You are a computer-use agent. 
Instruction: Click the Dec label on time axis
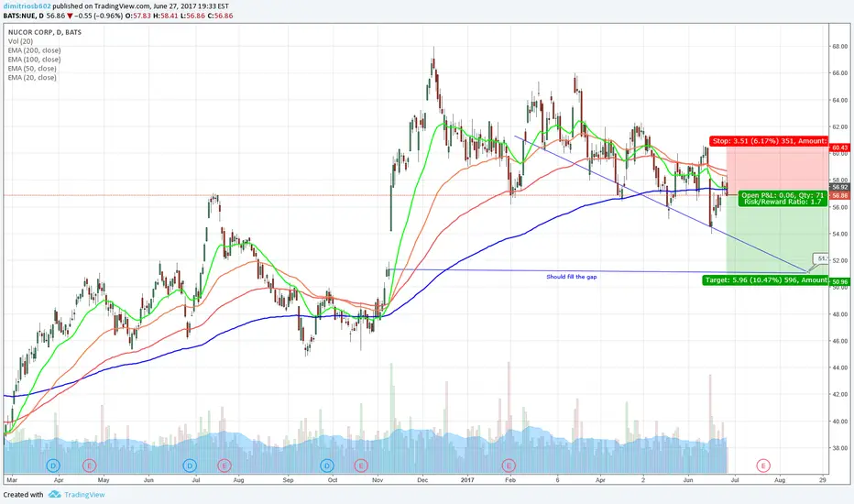click(x=422, y=480)
